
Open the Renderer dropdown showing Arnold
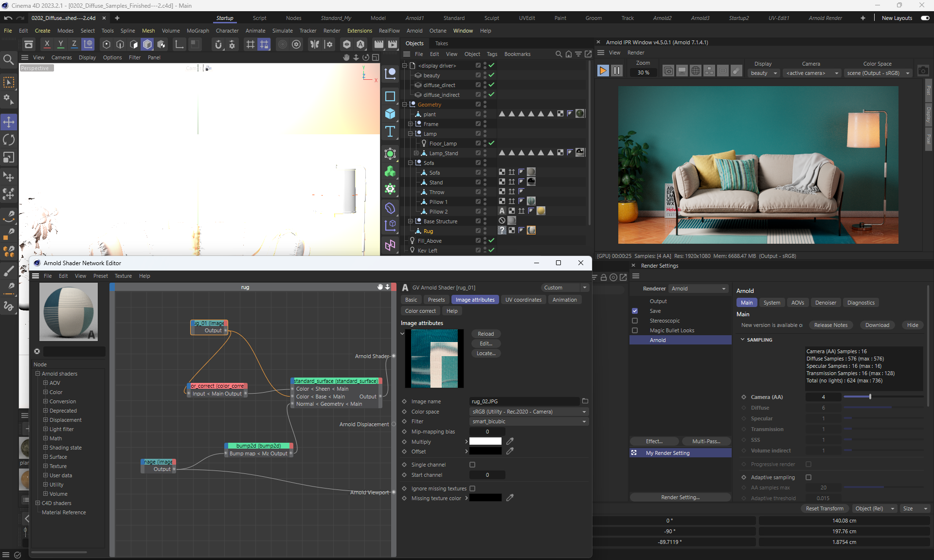pos(698,289)
